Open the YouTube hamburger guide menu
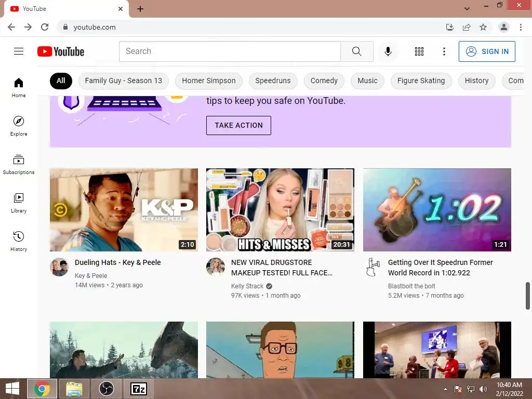 pyautogui.click(x=19, y=51)
